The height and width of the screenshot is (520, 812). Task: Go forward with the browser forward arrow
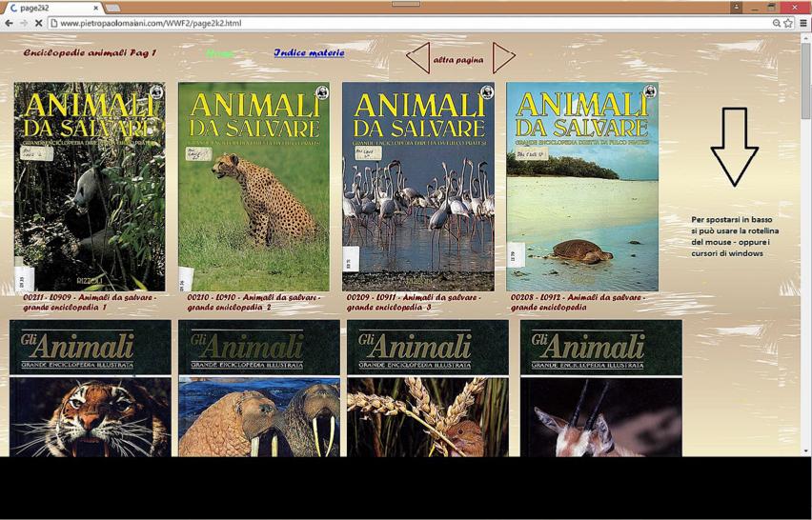[24, 23]
